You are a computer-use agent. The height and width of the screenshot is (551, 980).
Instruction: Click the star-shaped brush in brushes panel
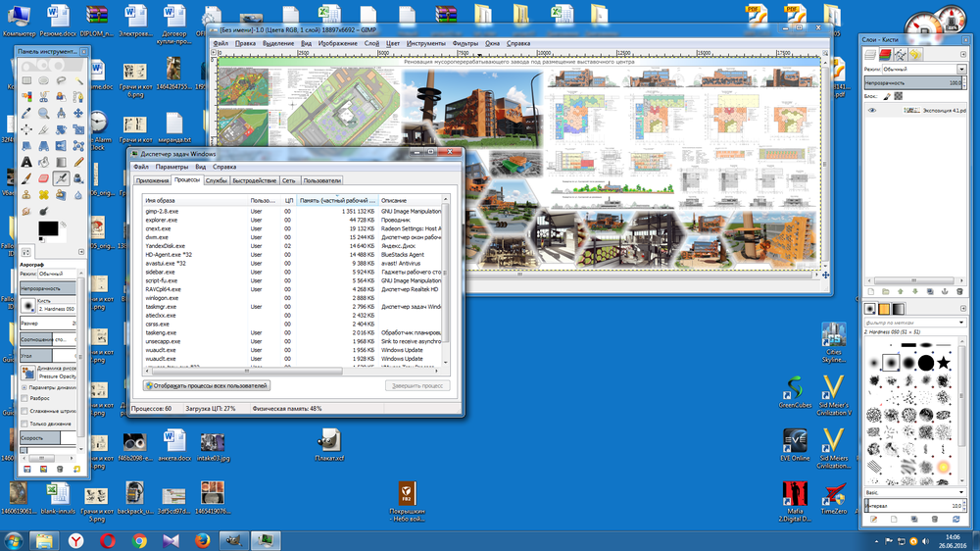pyautogui.click(x=943, y=363)
